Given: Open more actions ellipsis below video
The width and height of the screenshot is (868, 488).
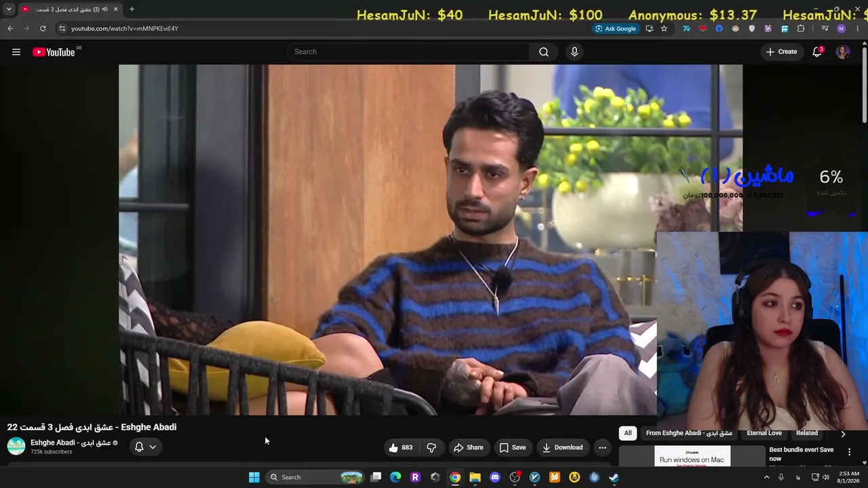Looking at the screenshot, I should [x=602, y=447].
